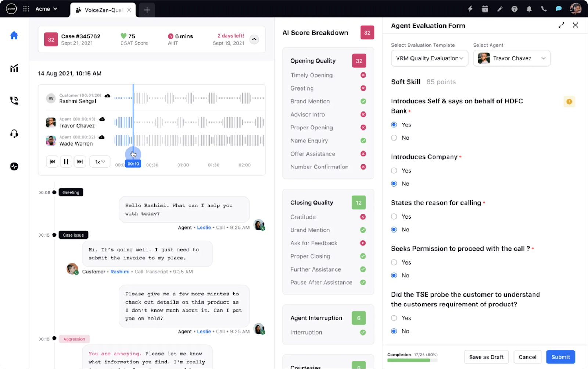Screen dimensions: 588x369
Task: Open the VRM Quality Evaluation template dropdown
Action: [x=429, y=58]
